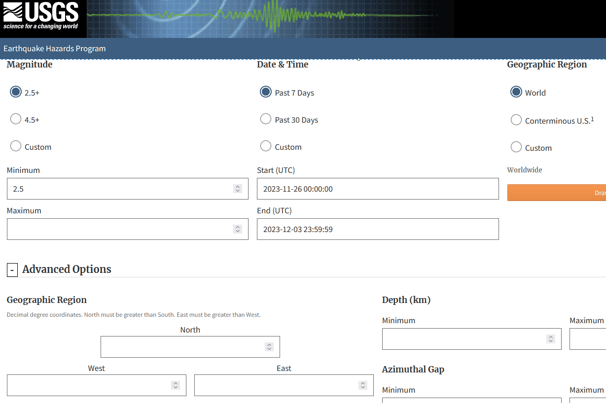Select Past 30 Days radio option

click(x=266, y=119)
